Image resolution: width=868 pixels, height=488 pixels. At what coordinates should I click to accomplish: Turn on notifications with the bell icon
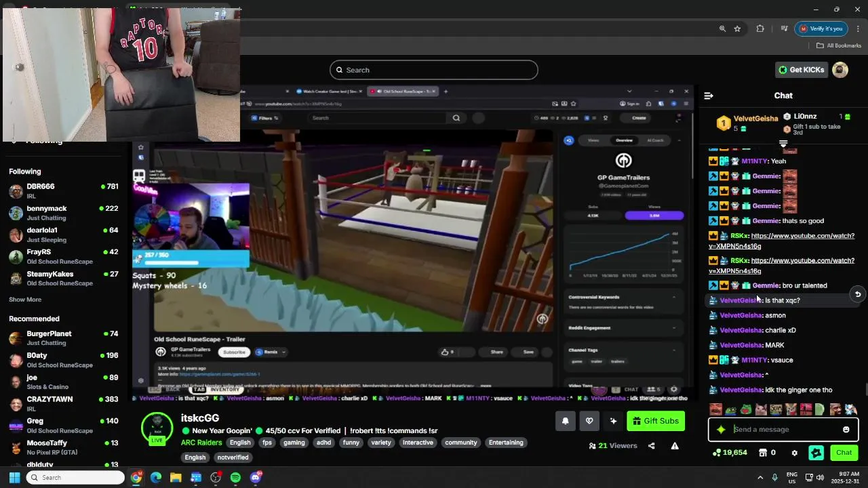tap(566, 421)
